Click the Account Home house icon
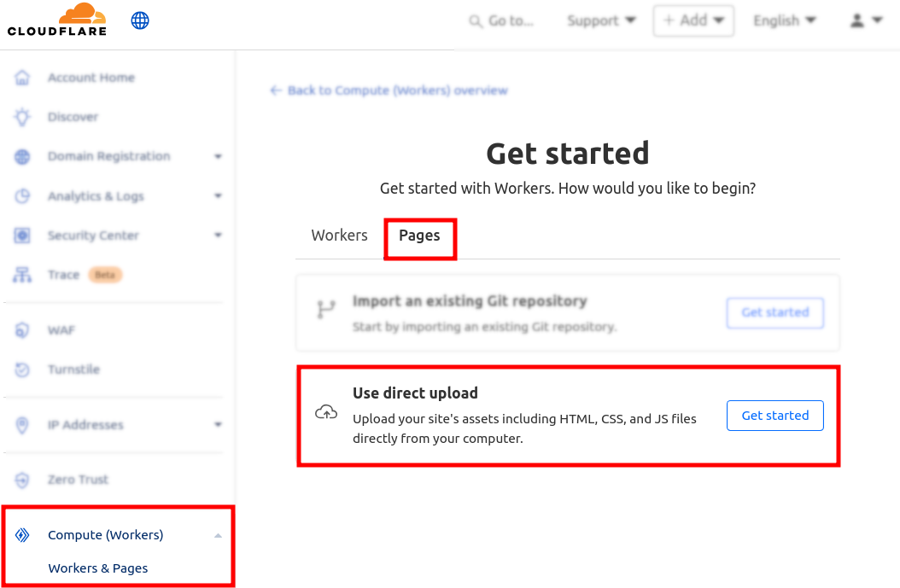 [x=22, y=78]
